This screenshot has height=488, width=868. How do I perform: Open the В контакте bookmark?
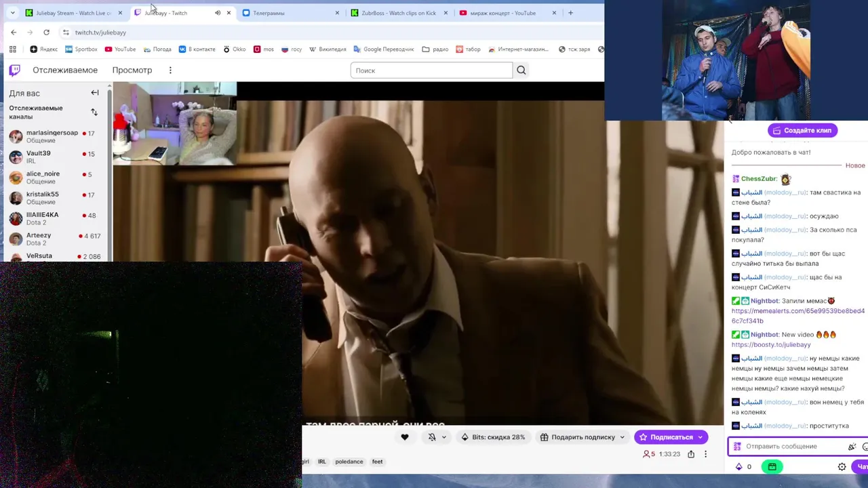tap(197, 49)
